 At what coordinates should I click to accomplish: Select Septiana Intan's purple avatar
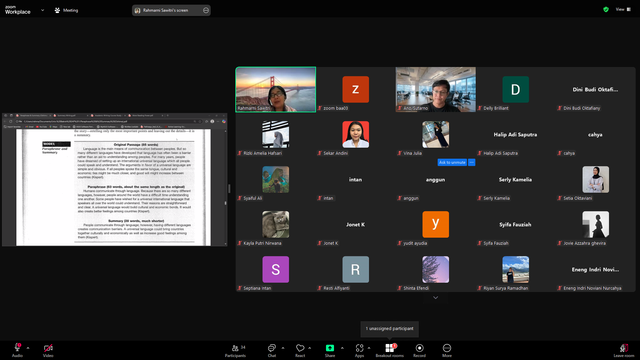click(x=276, y=269)
